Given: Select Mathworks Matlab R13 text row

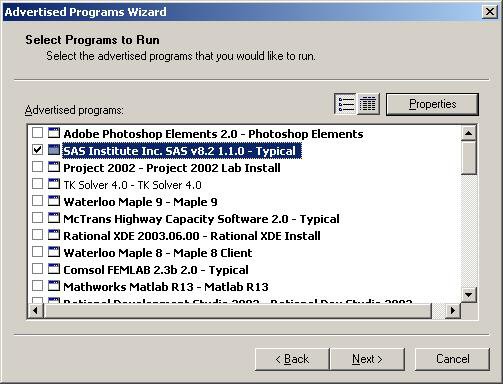Looking at the screenshot, I should (x=166, y=287).
